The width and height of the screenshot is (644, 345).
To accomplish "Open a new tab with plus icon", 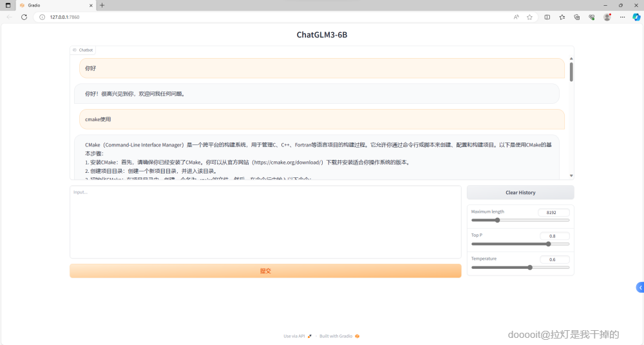I will click(x=102, y=5).
